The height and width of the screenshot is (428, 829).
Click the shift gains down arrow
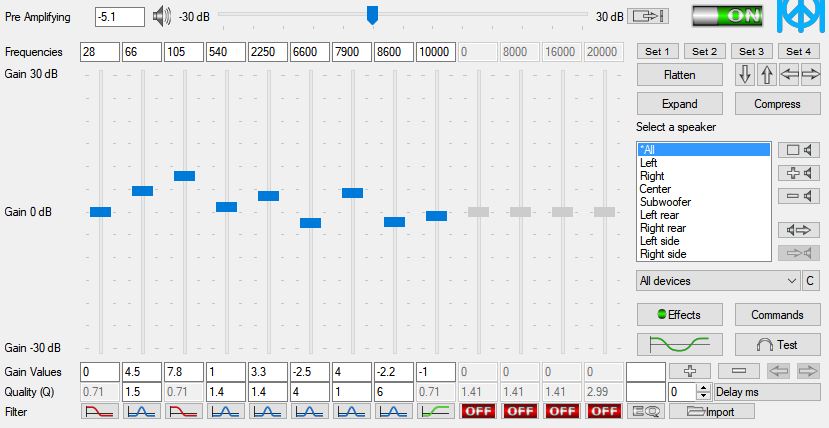(745, 75)
